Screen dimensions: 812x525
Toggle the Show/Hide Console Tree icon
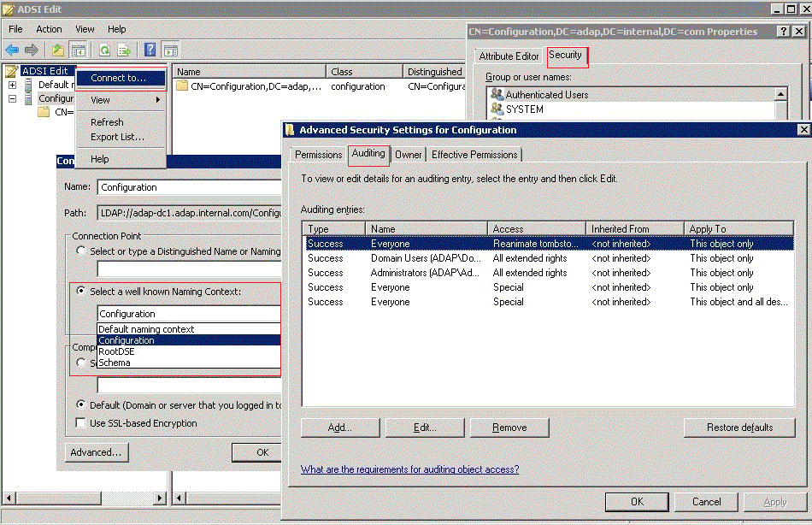(78, 50)
